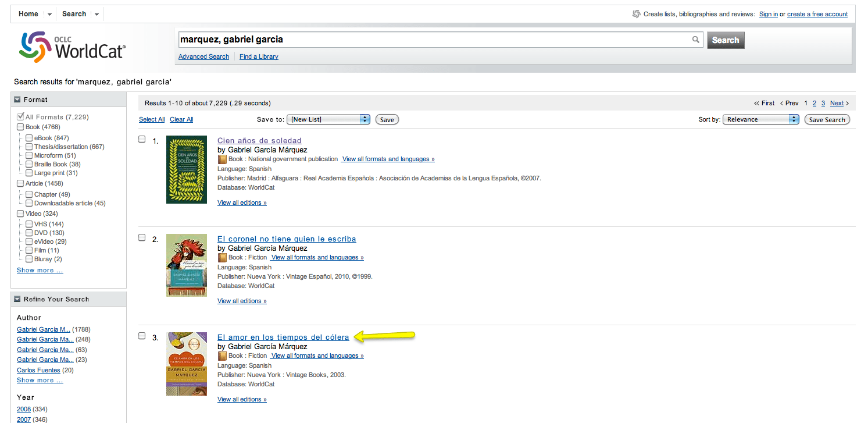
Task: Enable the Large print filter
Action: coord(29,173)
